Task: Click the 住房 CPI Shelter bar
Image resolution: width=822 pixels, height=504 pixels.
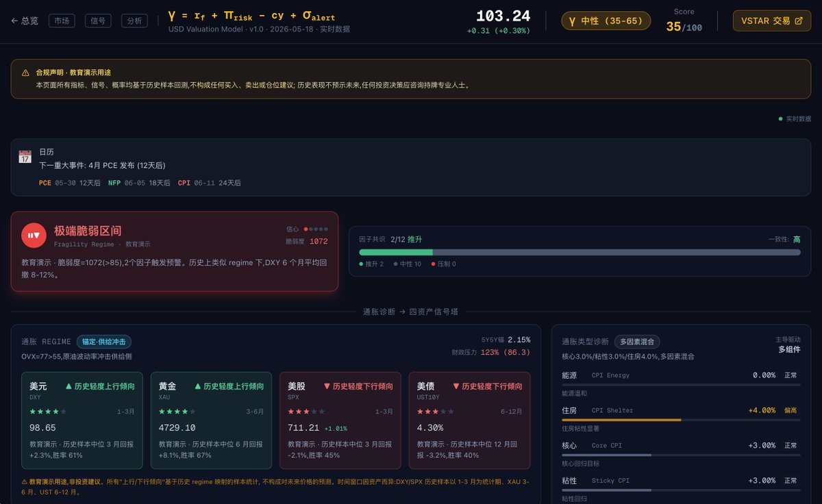Action: [681, 420]
